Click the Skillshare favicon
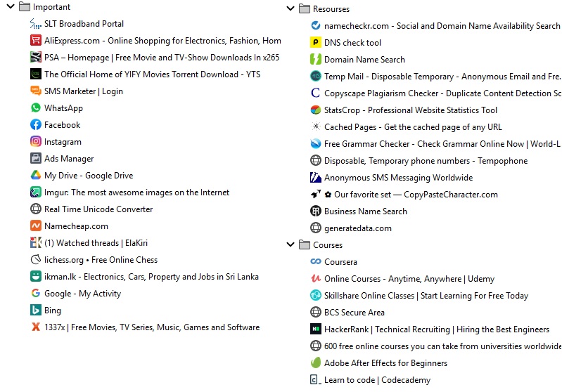 tap(315, 295)
